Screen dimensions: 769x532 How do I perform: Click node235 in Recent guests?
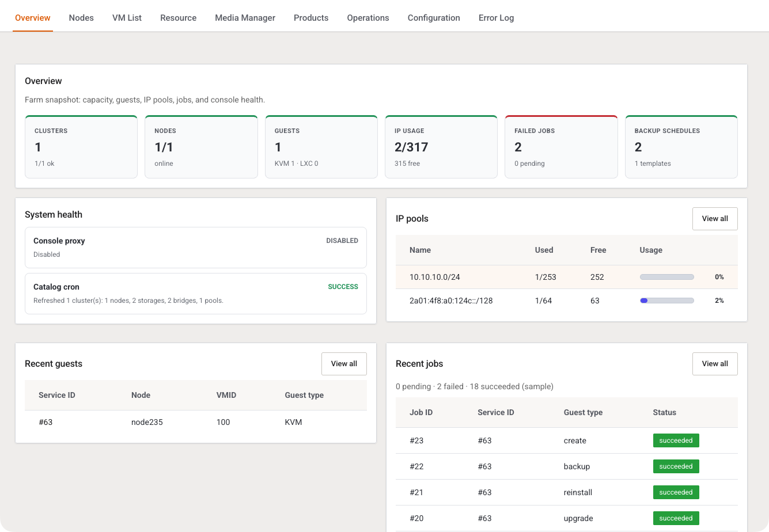click(147, 422)
